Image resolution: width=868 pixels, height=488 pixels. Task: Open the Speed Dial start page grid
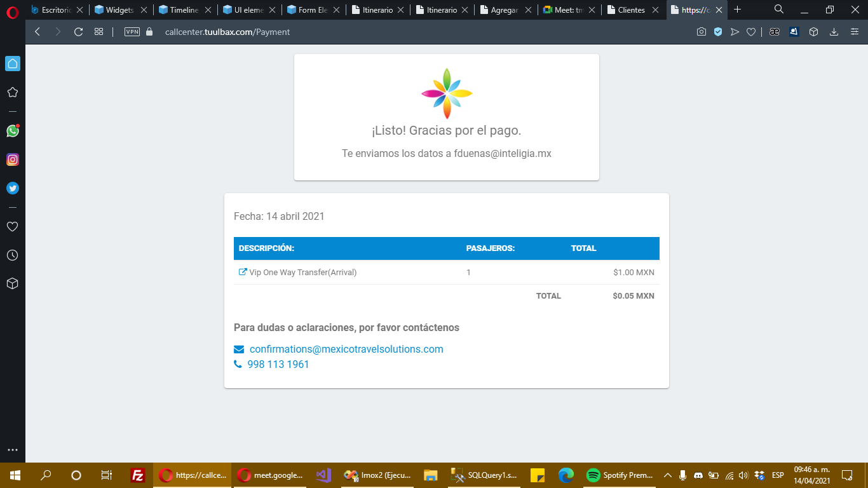[x=98, y=32]
